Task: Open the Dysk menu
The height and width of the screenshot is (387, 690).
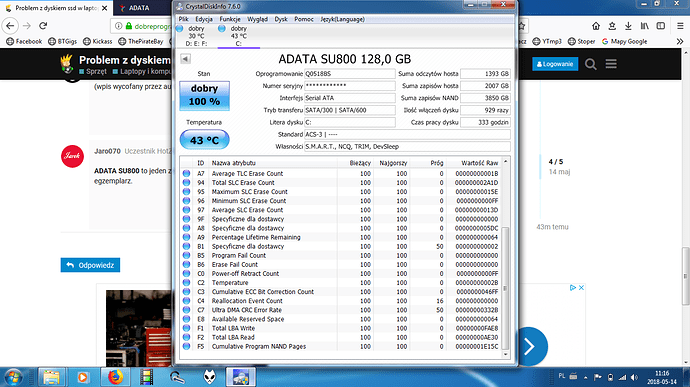Action: tap(281, 19)
